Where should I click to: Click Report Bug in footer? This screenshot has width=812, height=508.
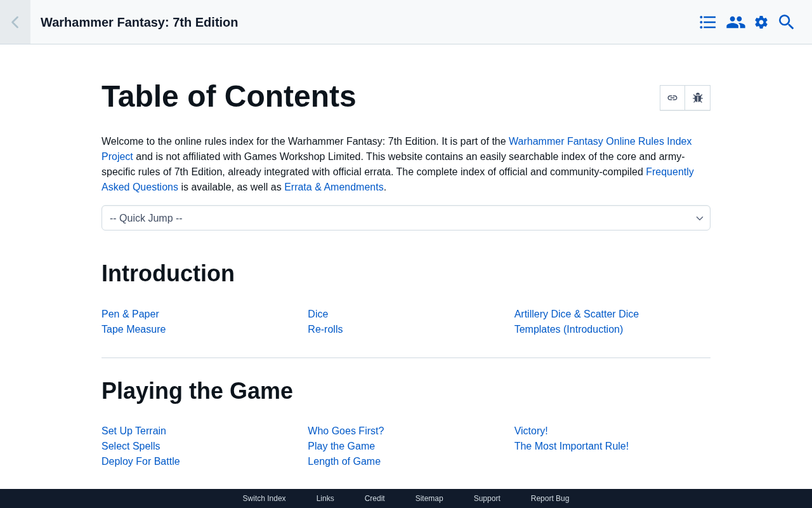pos(550,498)
